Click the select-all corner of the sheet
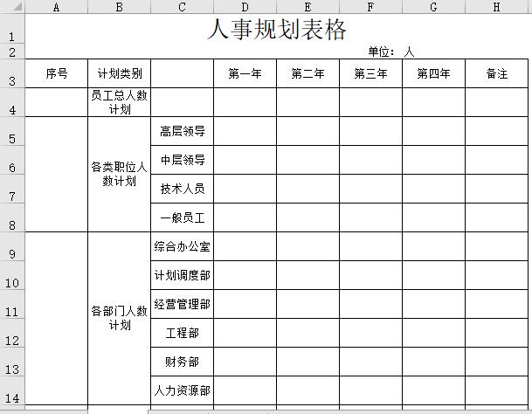532x414 pixels. click(12, 8)
